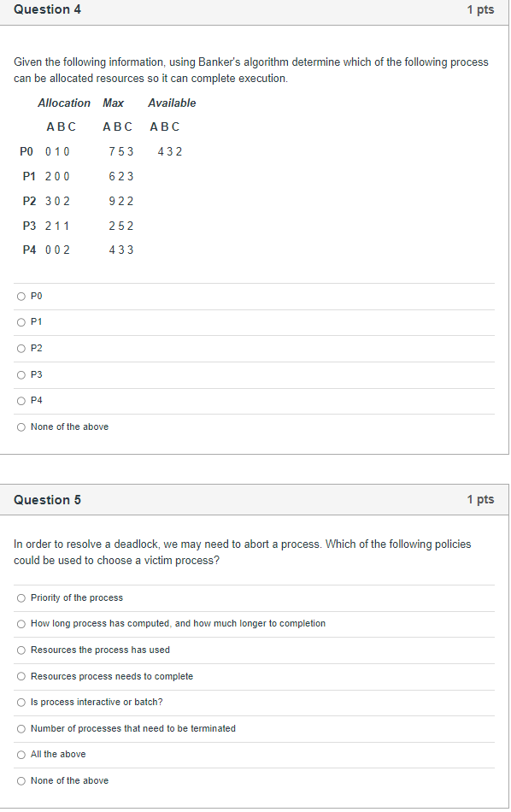Screen dimensions: 511x812
Task: Click the Allocation table header text
Action: pos(64,103)
